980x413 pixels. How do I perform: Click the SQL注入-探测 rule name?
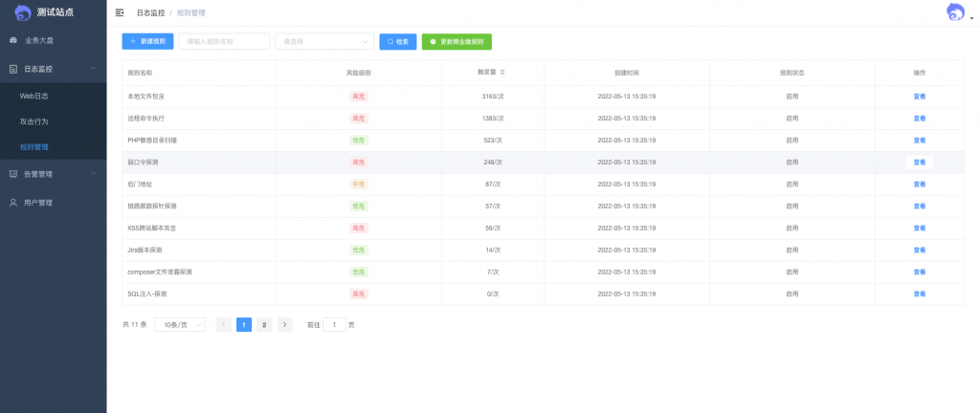click(146, 293)
